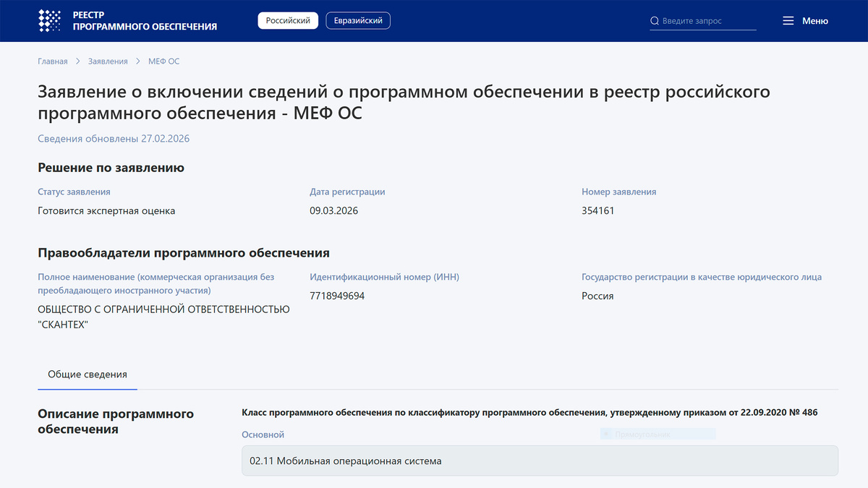Navigate to Главная via breadcrumb
The image size is (868, 488).
52,61
